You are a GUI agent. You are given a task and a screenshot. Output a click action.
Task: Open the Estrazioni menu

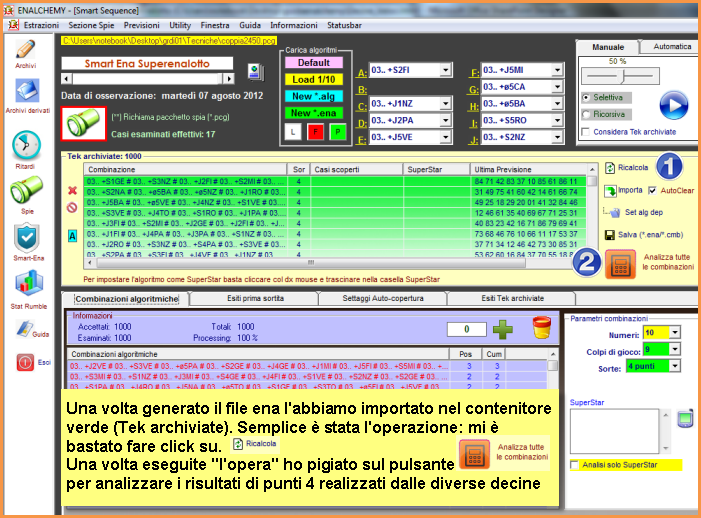pyautogui.click(x=42, y=25)
